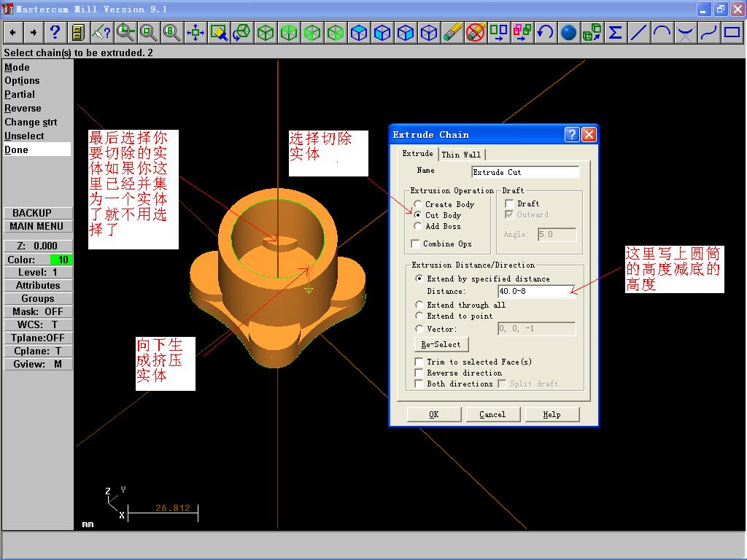Check Trim to selected Face(s)

[x=419, y=362]
